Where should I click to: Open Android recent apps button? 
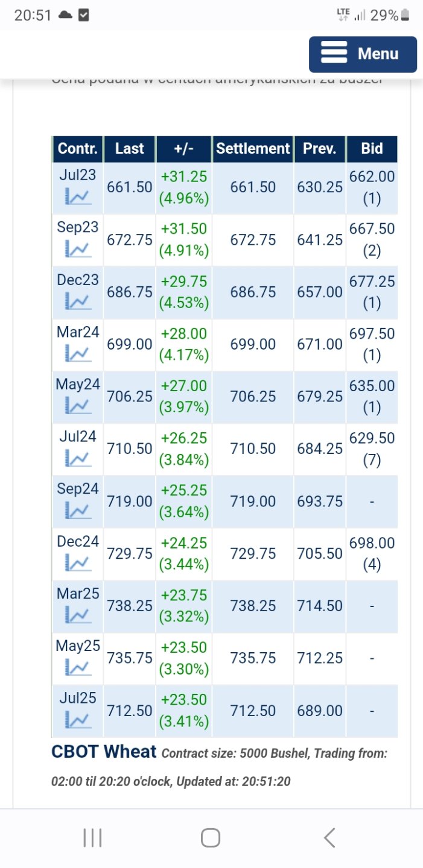(x=92, y=838)
